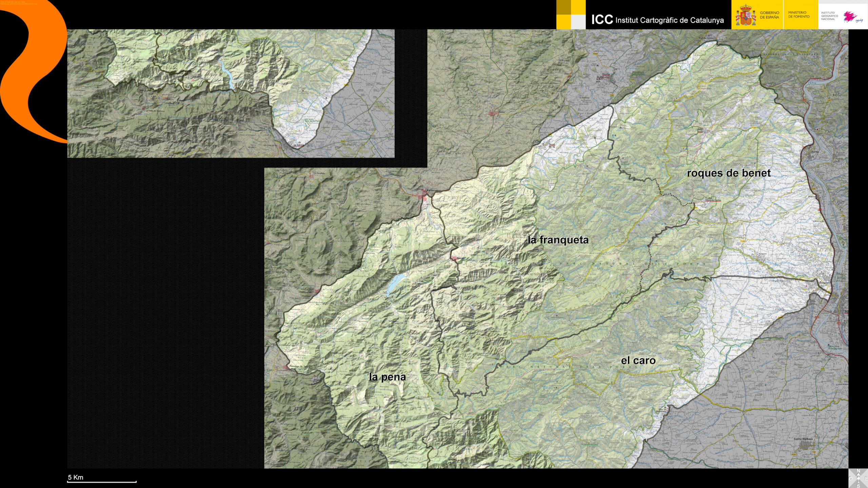Image resolution: width=868 pixels, height=488 pixels.
Task: Click the pink CNIG logo
Action: 852,16
